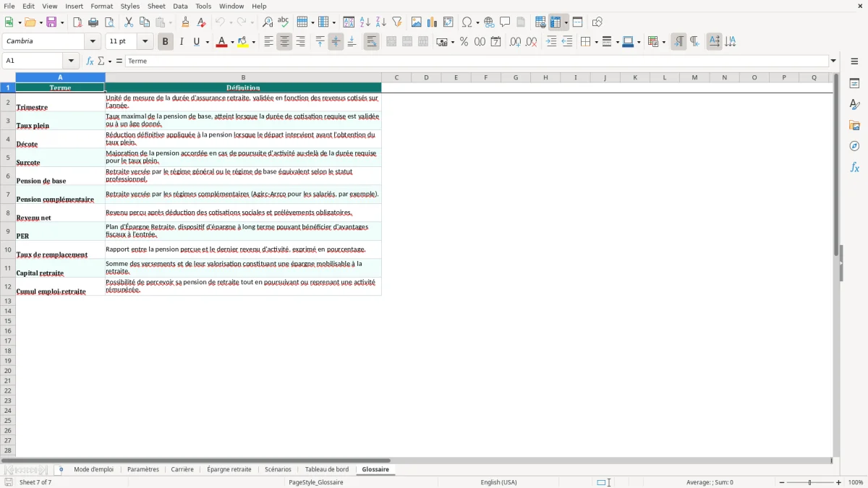Click English (USA) language in status bar

[498, 482]
